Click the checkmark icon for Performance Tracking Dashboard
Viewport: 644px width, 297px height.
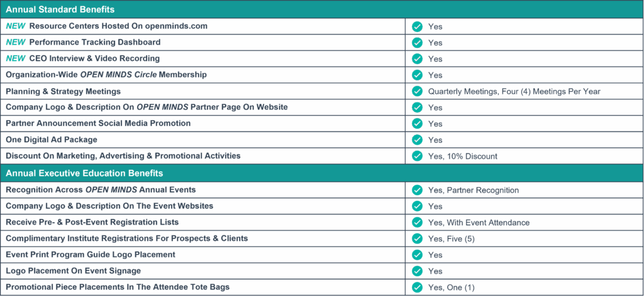(x=418, y=43)
